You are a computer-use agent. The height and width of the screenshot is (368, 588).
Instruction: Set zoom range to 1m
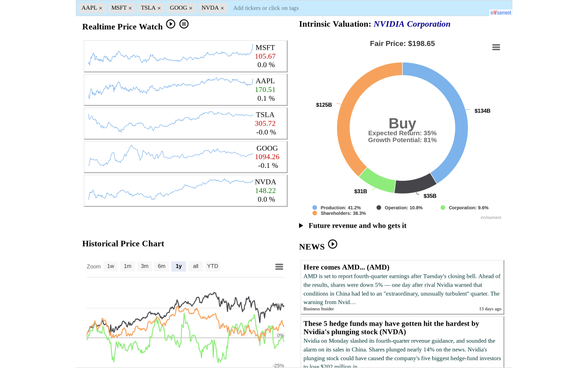128,266
